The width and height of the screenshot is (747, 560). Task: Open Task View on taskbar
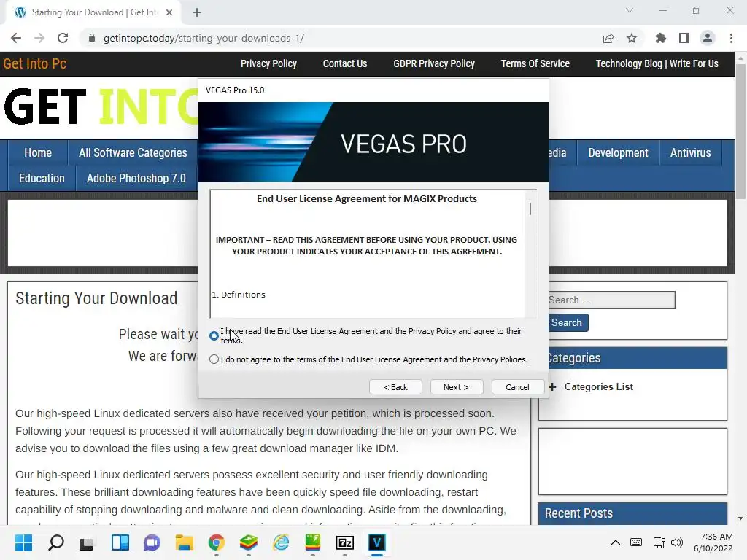pyautogui.click(x=87, y=542)
